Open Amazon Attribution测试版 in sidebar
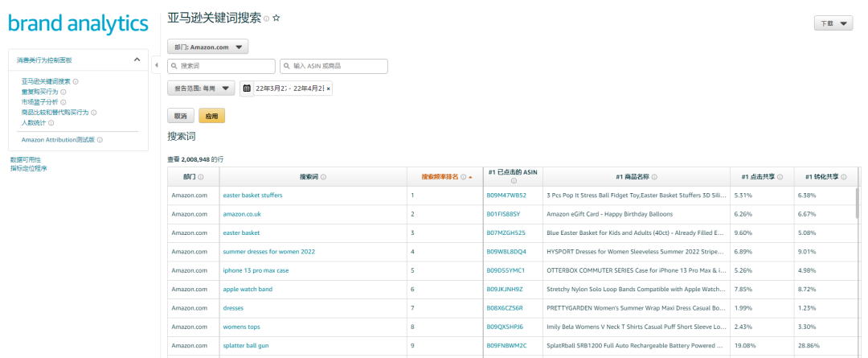 click(x=58, y=140)
